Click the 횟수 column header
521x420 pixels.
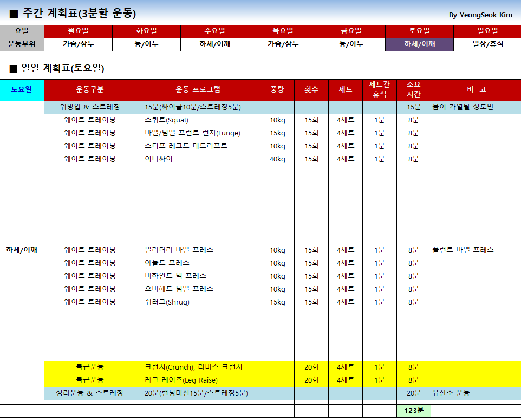pos(311,90)
